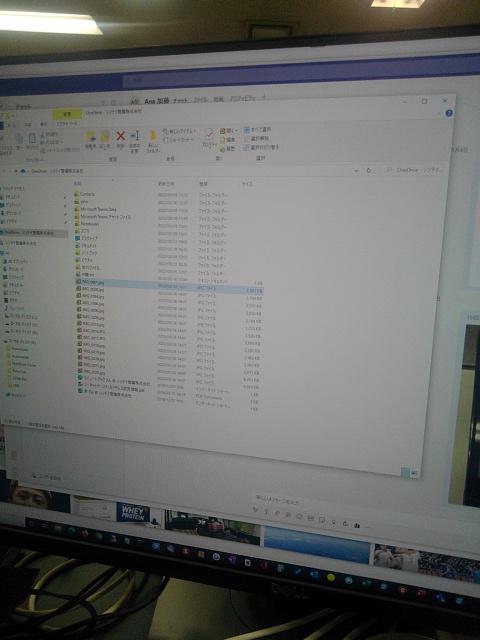Select the highlighted IMG jpg file row
The height and width of the screenshot is (640, 480).
pos(169,284)
